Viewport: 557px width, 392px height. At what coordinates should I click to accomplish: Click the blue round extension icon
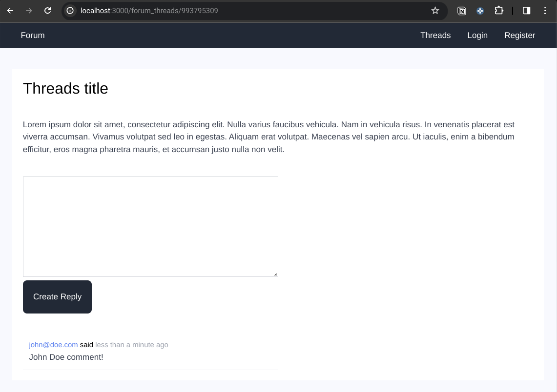[x=480, y=11]
